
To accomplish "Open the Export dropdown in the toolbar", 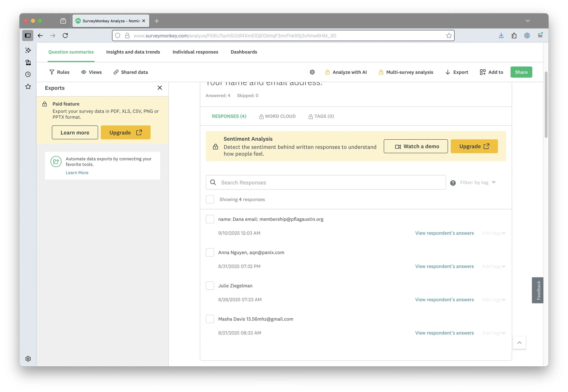I will pyautogui.click(x=457, y=72).
